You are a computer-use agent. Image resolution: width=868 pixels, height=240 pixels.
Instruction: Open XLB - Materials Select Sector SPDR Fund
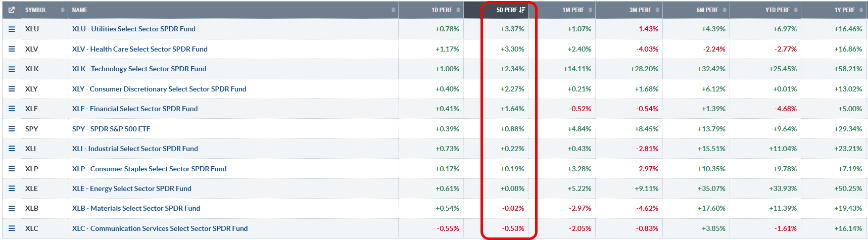[136, 208]
